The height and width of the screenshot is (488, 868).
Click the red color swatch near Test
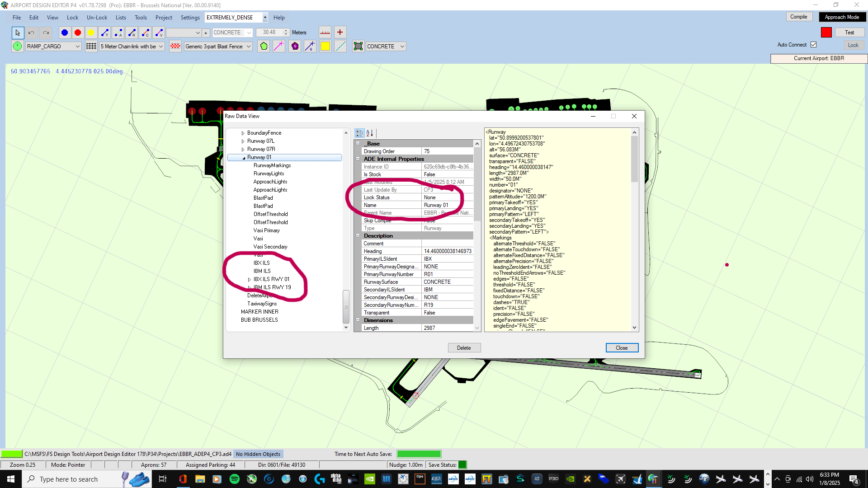point(826,33)
